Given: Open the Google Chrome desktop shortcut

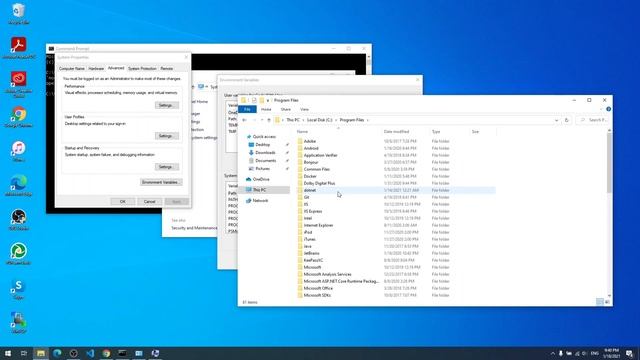Looking at the screenshot, I should (18, 117).
